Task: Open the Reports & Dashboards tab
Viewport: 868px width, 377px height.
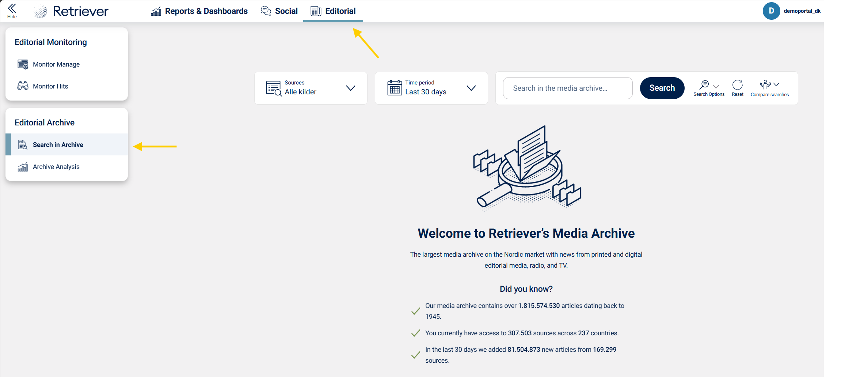Action: click(x=199, y=11)
